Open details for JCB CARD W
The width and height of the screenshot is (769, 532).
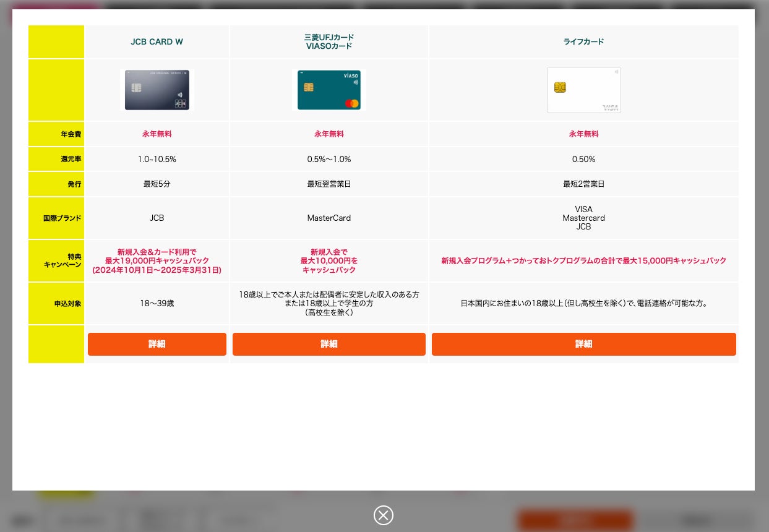pyautogui.click(x=157, y=344)
